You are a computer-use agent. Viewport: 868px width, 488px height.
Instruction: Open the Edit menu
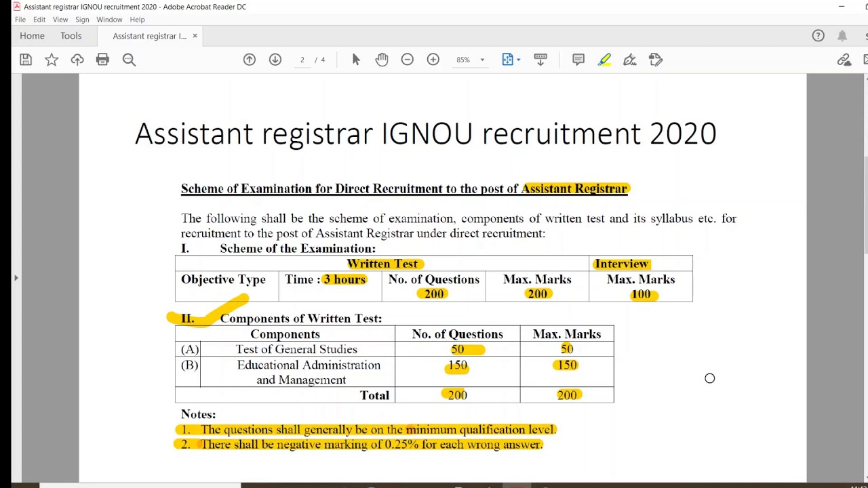tap(39, 20)
